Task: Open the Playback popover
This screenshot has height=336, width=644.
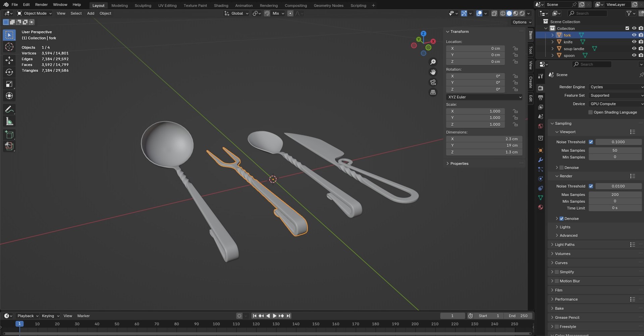Action: click(x=28, y=316)
